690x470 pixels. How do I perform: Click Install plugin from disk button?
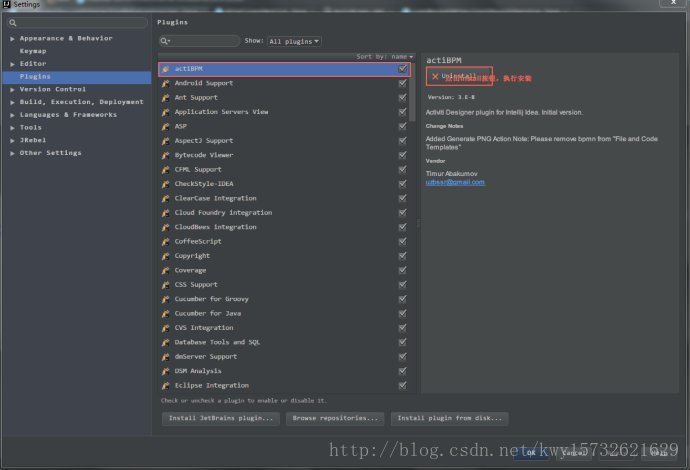pos(450,419)
